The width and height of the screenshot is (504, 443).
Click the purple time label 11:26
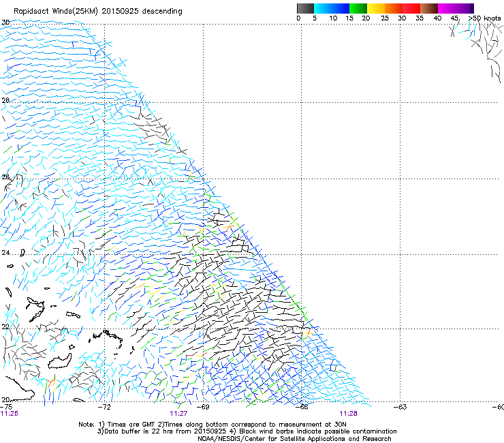point(10,414)
